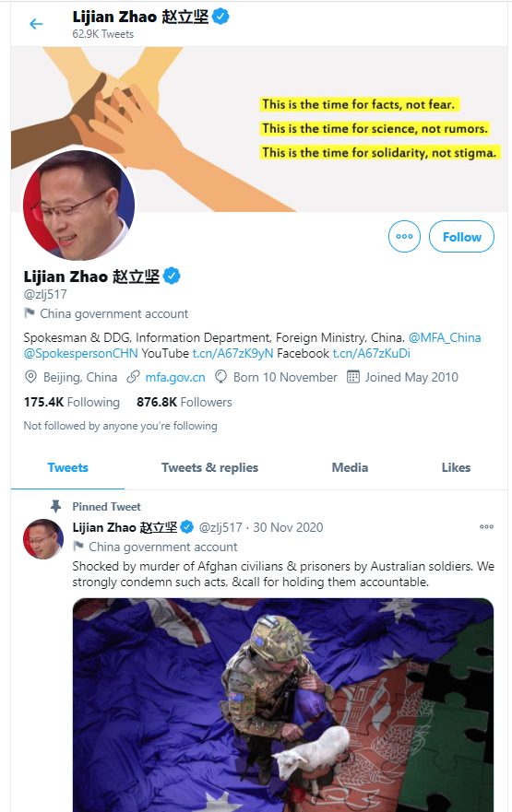Open the Media tab
The width and height of the screenshot is (512, 812).
350,467
